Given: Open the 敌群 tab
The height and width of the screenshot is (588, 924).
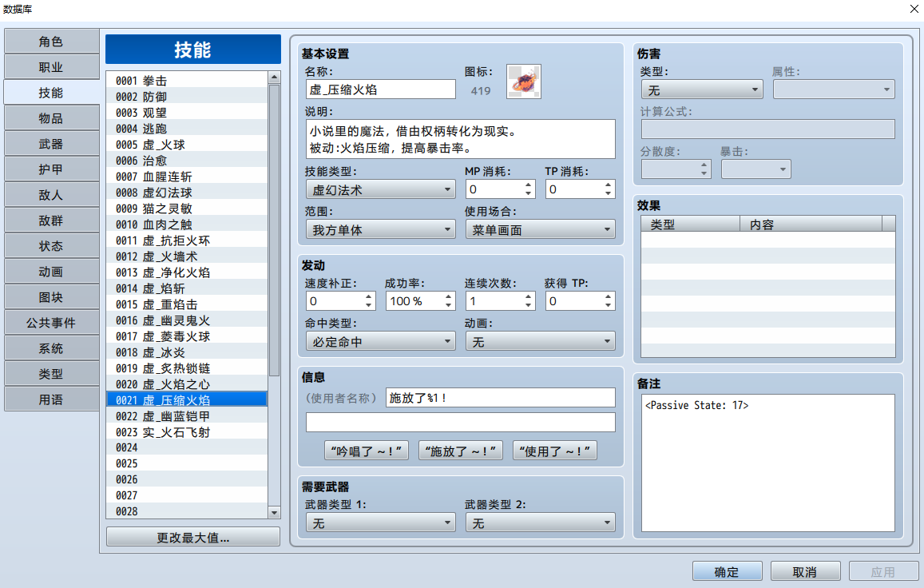Looking at the screenshot, I should 51,220.
